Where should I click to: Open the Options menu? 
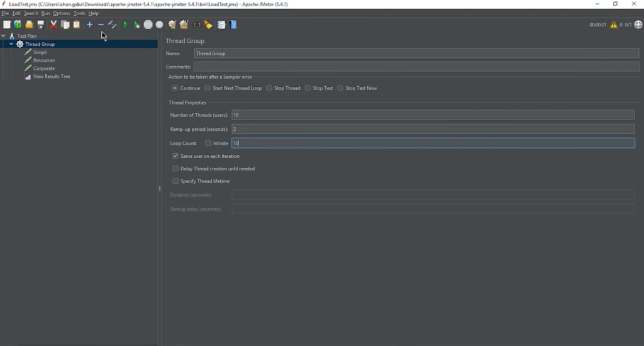coord(61,13)
